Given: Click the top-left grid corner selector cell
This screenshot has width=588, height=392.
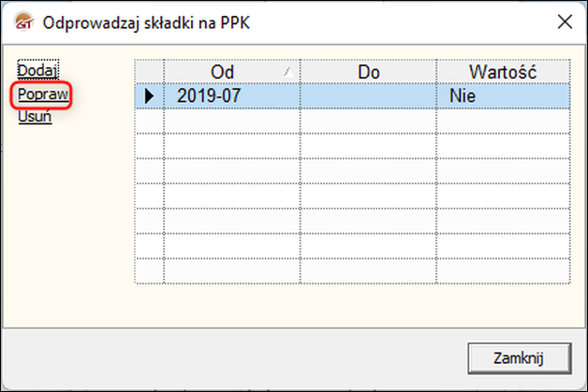Looking at the screenshot, I should click(149, 72).
